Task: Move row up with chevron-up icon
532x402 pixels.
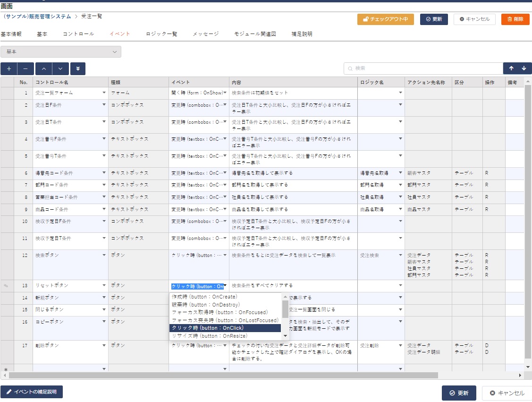Action: [44, 68]
